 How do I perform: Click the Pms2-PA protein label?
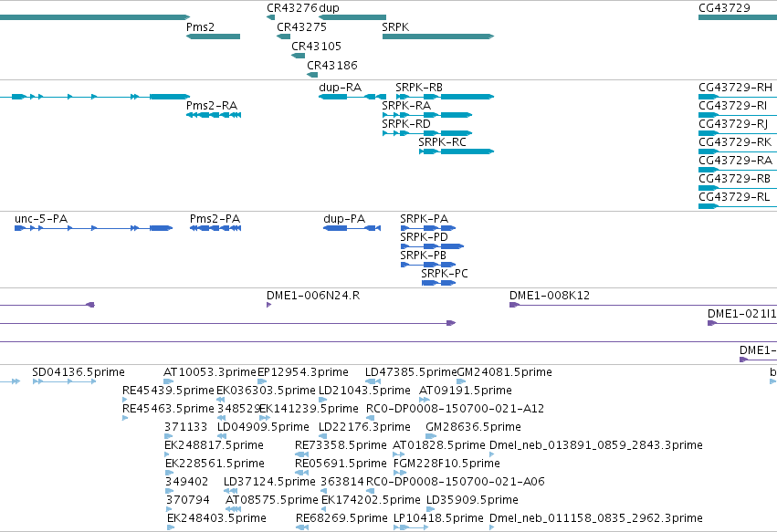pyautogui.click(x=215, y=219)
